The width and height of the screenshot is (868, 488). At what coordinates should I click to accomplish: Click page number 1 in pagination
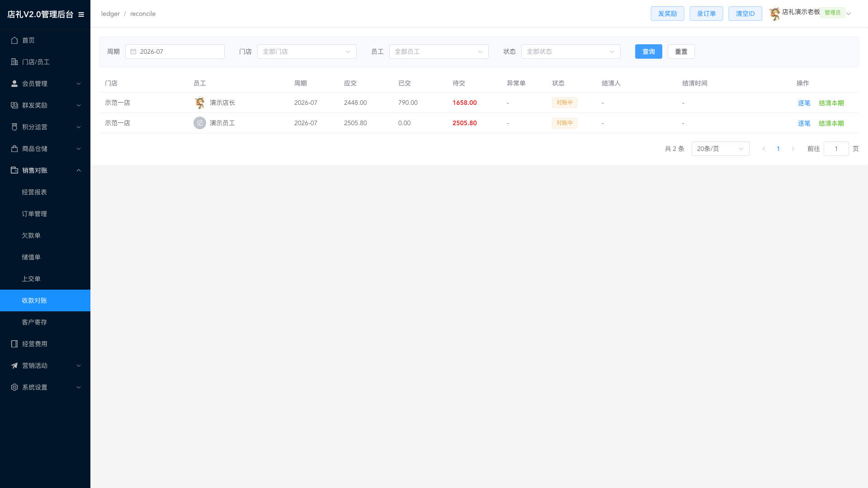pyautogui.click(x=778, y=149)
